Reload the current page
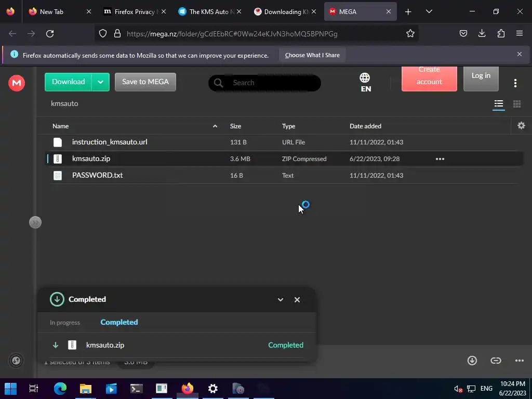Viewport: 532px width, 399px height. 50,34
